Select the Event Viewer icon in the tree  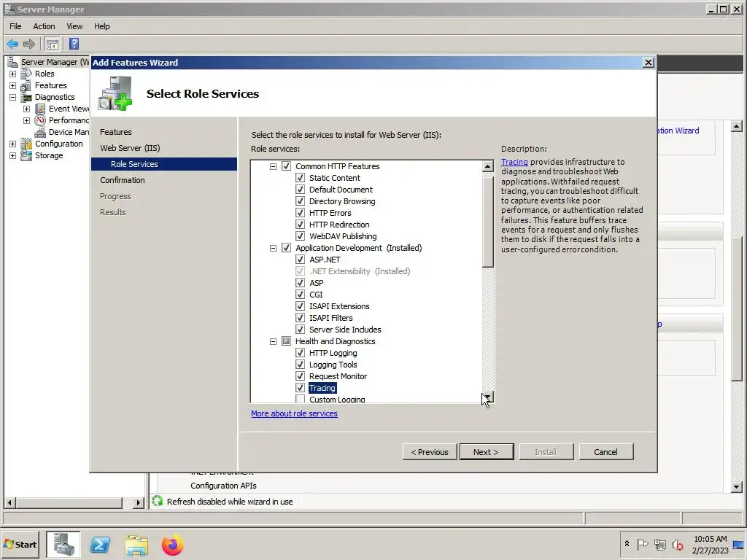tap(41, 109)
